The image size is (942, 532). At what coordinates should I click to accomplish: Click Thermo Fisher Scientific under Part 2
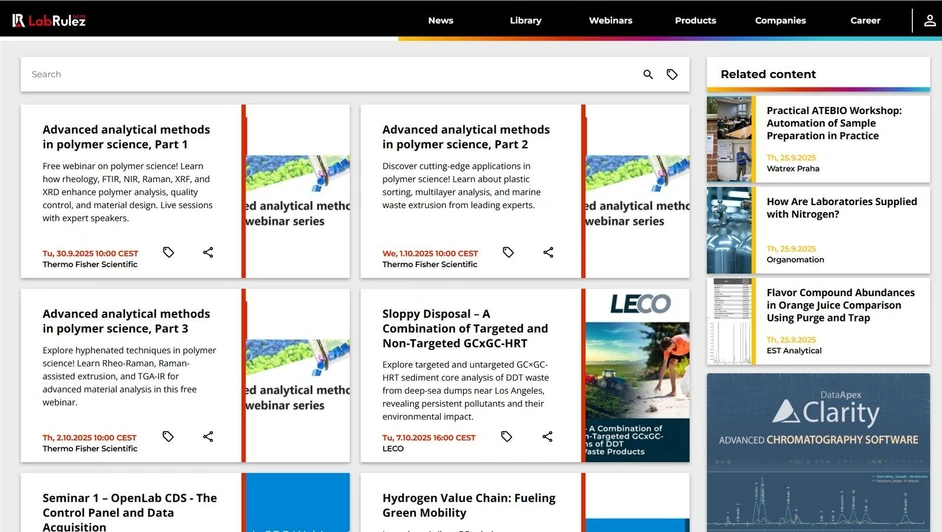(x=430, y=264)
